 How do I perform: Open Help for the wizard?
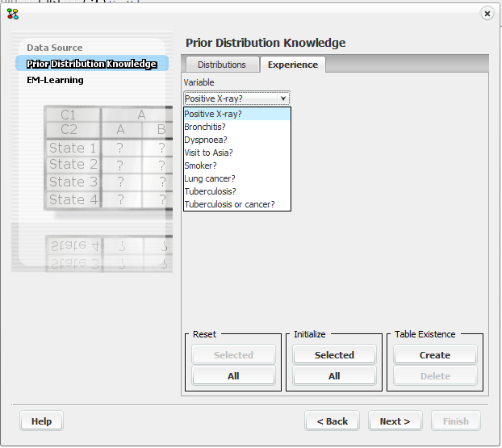(41, 421)
